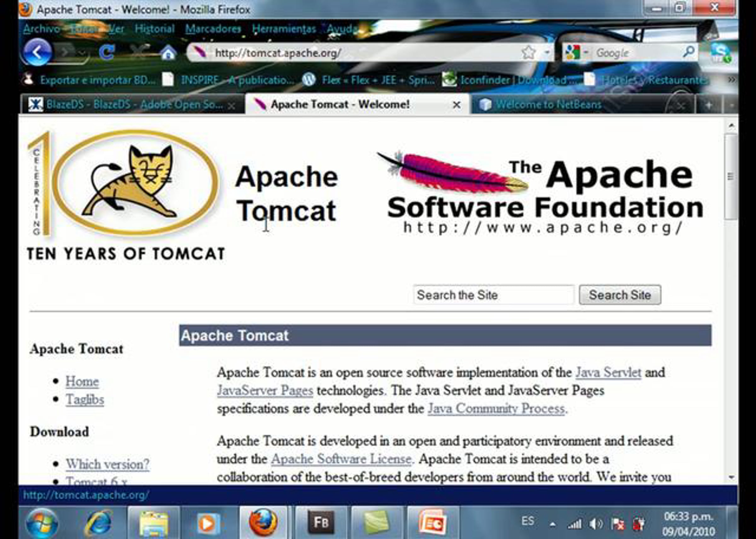This screenshot has height=539, width=756.
Task: Click the volume speaker tray icon
Action: pyautogui.click(x=596, y=525)
